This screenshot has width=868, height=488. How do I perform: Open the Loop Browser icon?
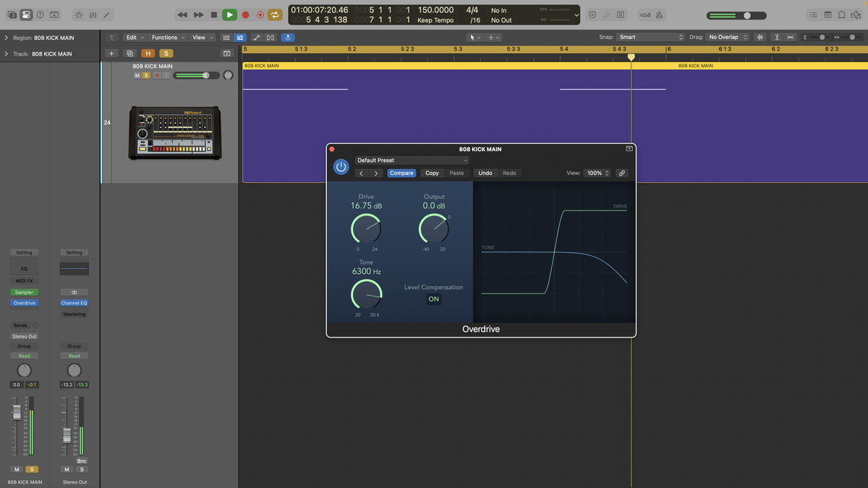pos(842,14)
